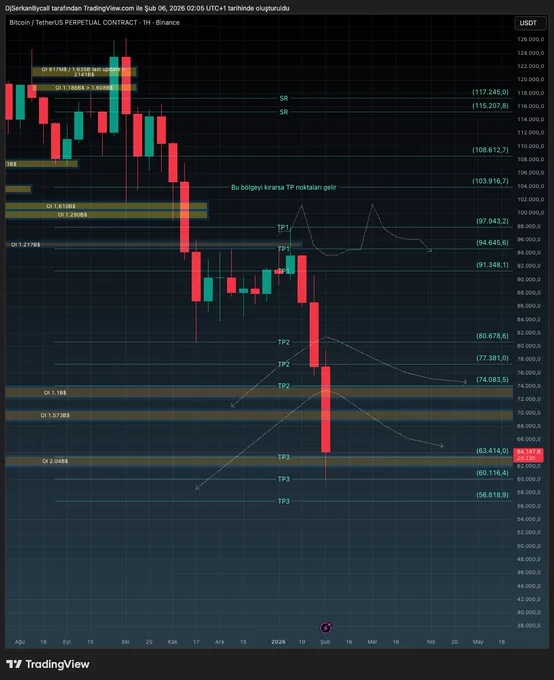Click the TP2 label on the 80.678,6 line

[284, 342]
